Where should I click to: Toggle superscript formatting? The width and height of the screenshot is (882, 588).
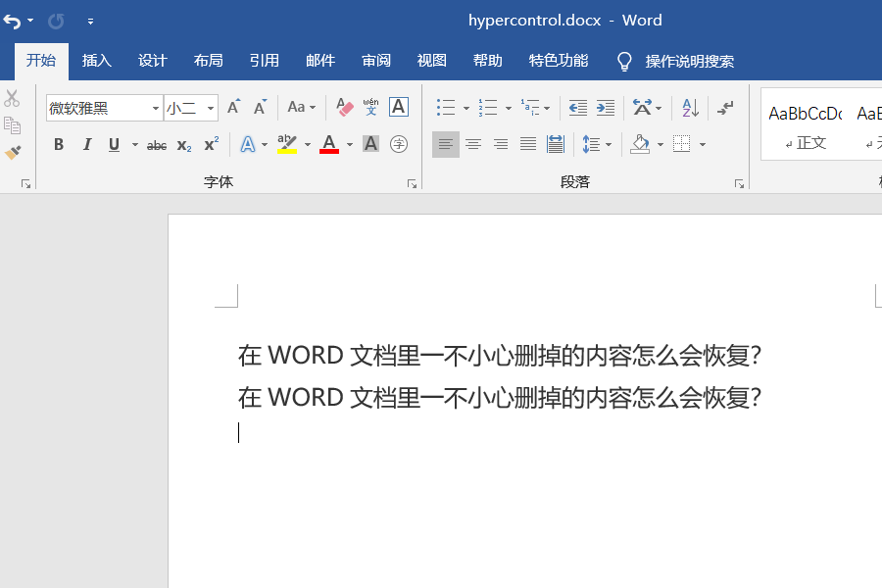212,145
